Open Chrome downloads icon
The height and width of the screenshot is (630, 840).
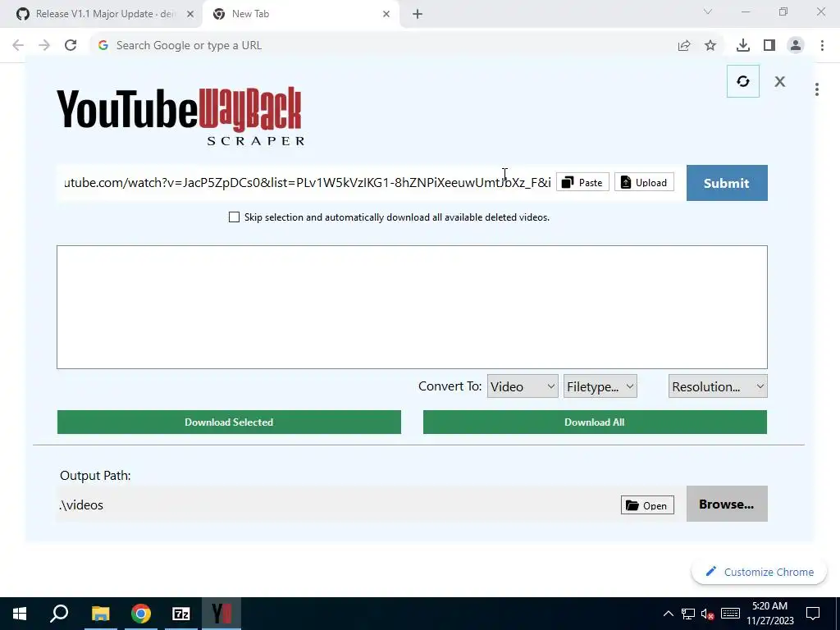pos(743,45)
